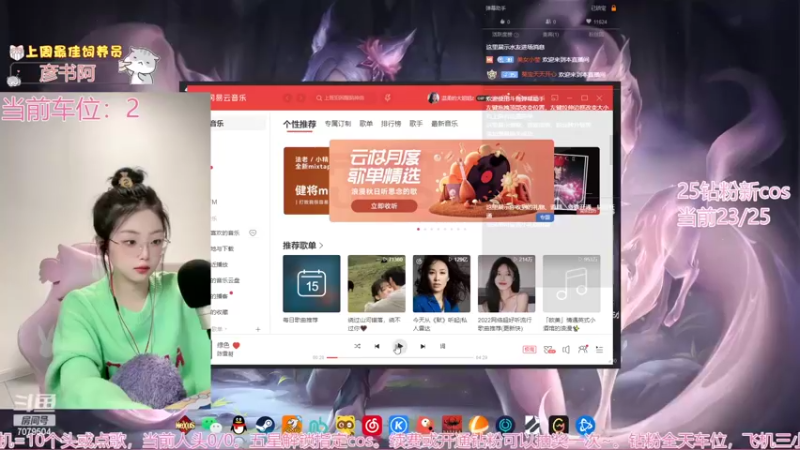Open the 歌手 tab
The height and width of the screenshot is (450, 800).
(x=416, y=123)
